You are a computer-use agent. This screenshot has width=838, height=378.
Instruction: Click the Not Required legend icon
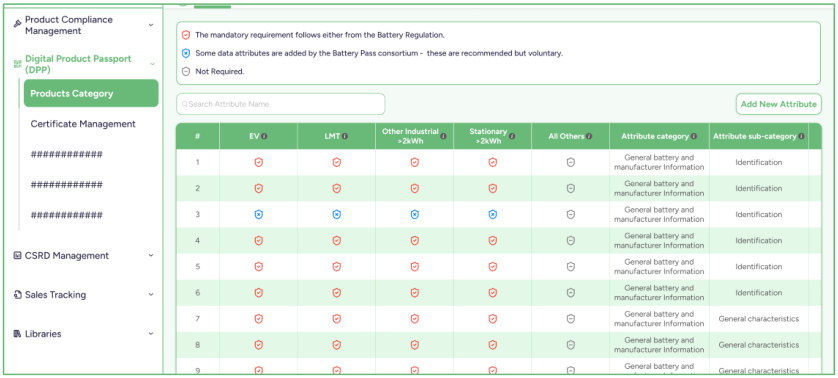(x=186, y=72)
